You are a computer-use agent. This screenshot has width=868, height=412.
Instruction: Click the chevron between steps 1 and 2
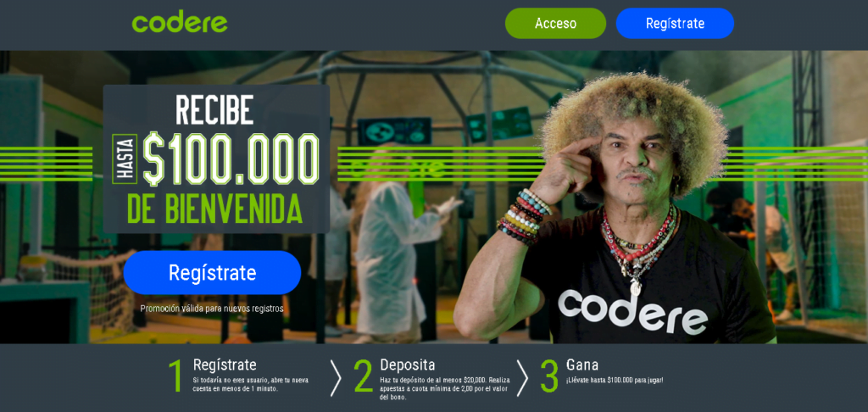(336, 378)
